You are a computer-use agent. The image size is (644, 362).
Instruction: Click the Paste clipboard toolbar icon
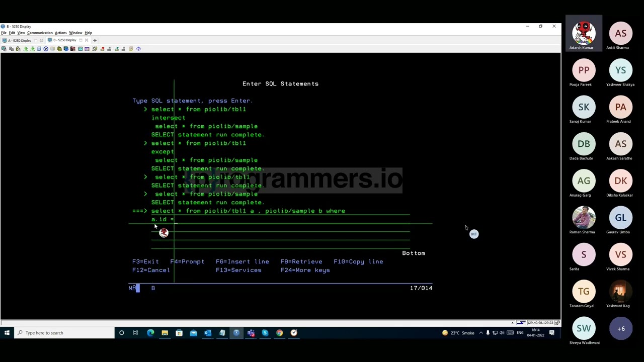pos(18,49)
